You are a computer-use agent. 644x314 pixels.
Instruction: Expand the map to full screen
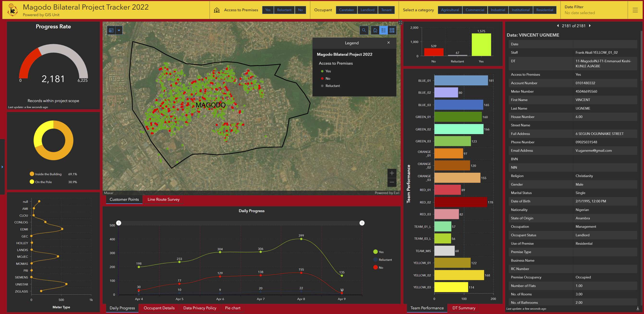click(x=400, y=23)
